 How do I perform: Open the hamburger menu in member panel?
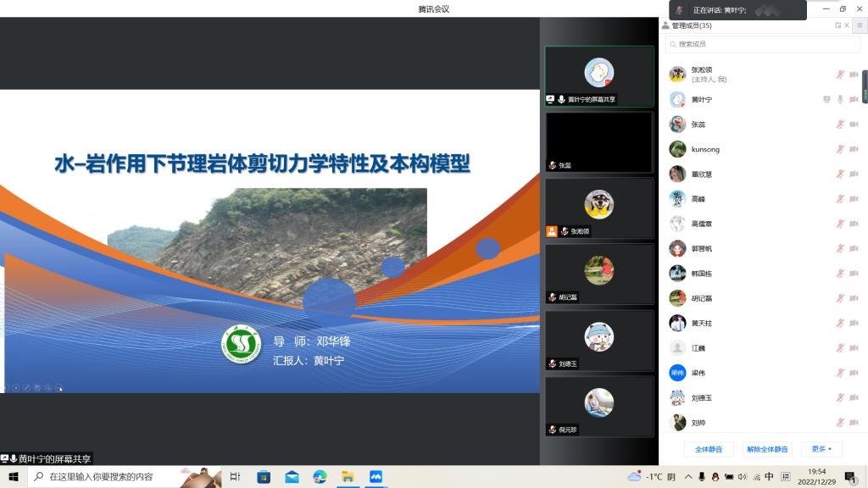click(x=860, y=25)
